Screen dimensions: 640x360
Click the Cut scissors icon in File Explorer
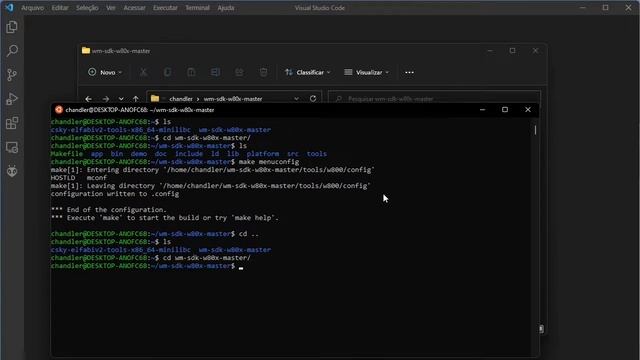[x=143, y=72]
